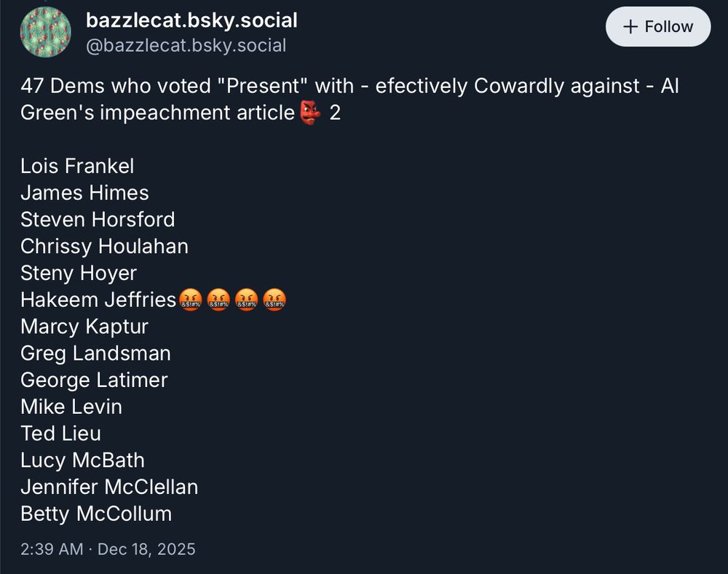The width and height of the screenshot is (728, 574).
Task: Click the third cursing face emoji
Action: pyautogui.click(x=246, y=300)
